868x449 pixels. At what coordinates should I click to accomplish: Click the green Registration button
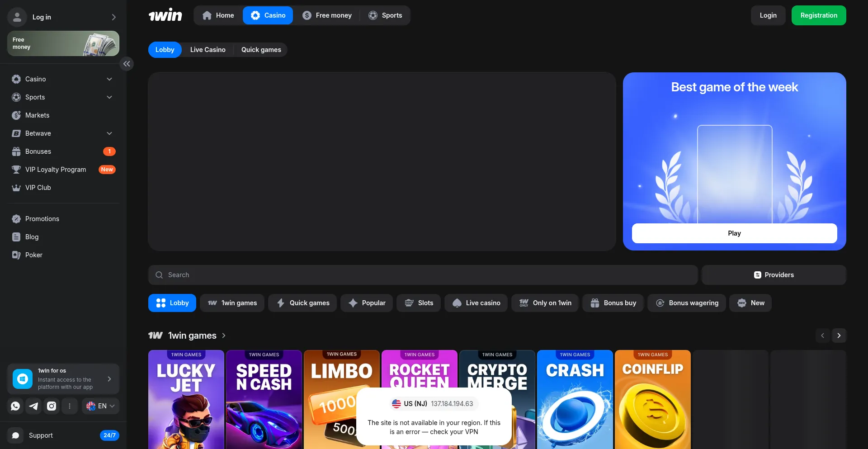[819, 15]
